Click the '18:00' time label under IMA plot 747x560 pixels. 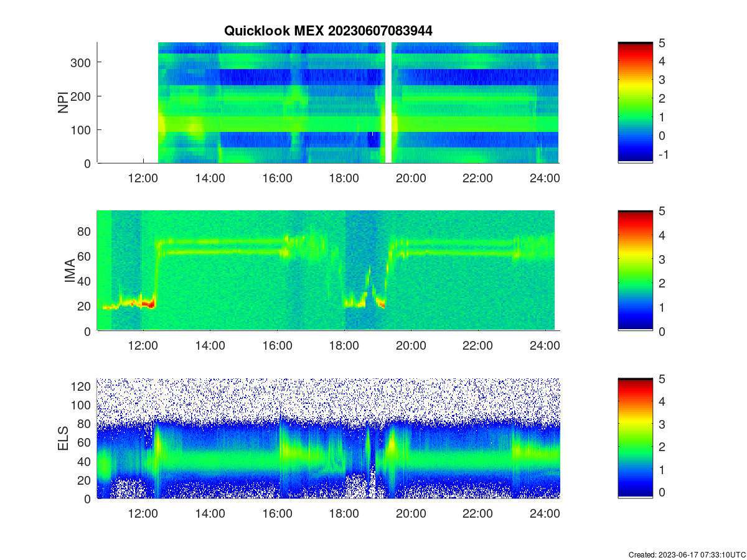click(x=344, y=346)
